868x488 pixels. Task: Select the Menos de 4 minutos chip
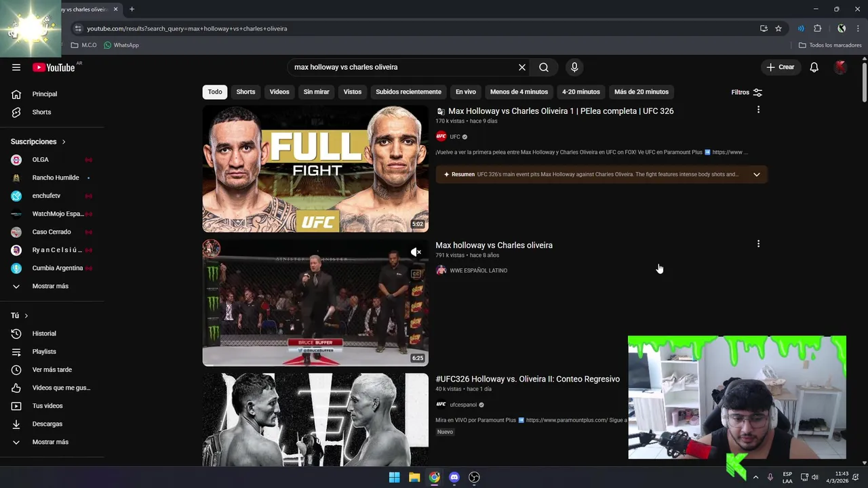pyautogui.click(x=519, y=91)
